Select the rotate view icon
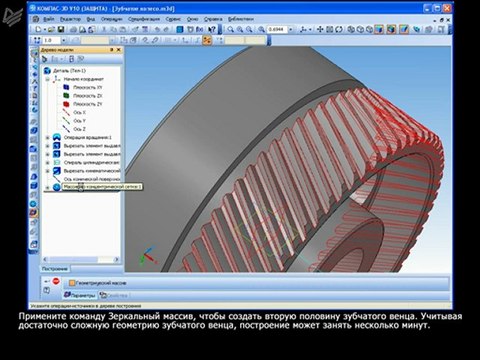Screen dimensions: 480x360 (x=339, y=30)
